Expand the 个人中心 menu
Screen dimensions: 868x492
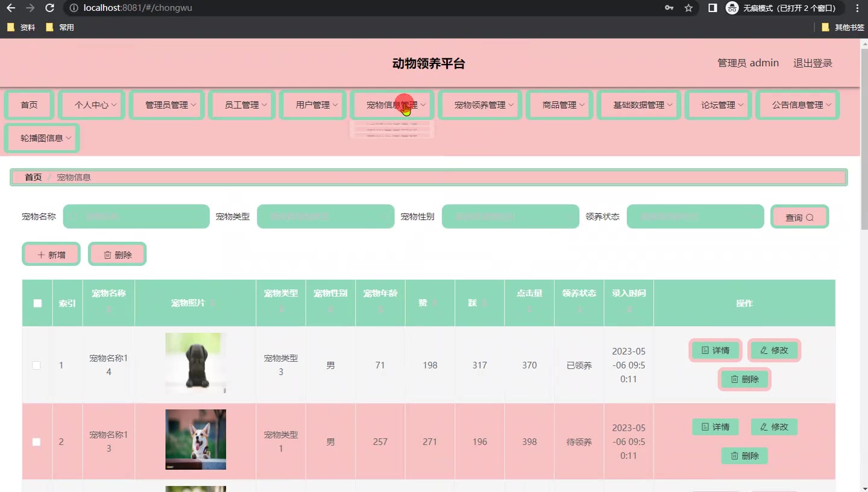click(x=92, y=105)
